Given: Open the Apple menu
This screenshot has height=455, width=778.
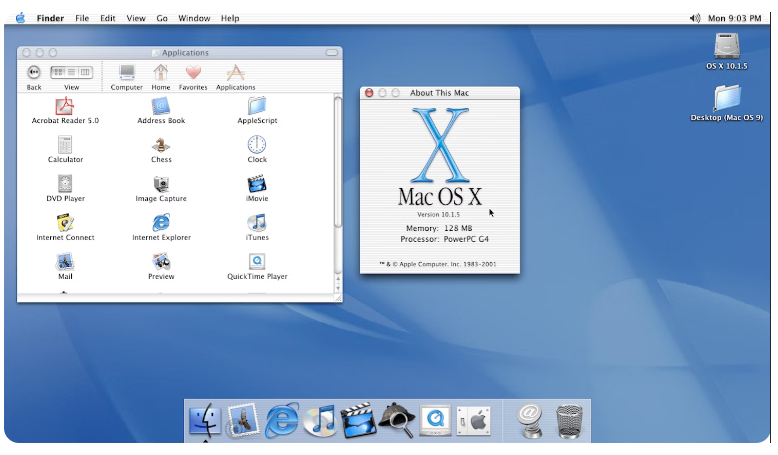Looking at the screenshot, I should [20, 18].
